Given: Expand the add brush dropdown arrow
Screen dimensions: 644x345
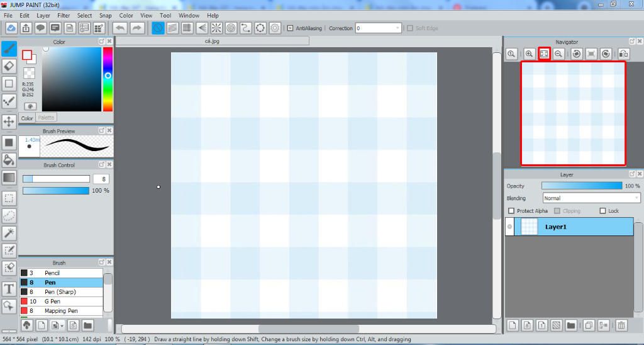Looking at the screenshot, I should 62,325.
